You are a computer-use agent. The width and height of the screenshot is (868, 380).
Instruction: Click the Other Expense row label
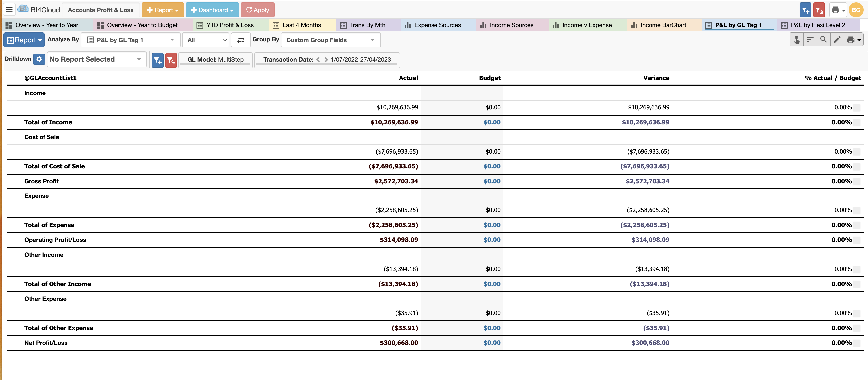[x=45, y=299]
